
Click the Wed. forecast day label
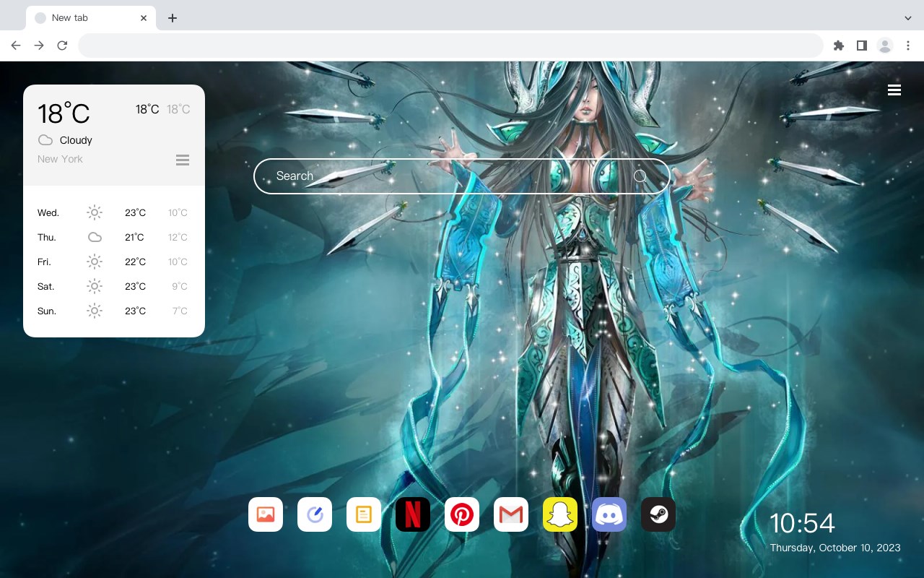coord(48,212)
